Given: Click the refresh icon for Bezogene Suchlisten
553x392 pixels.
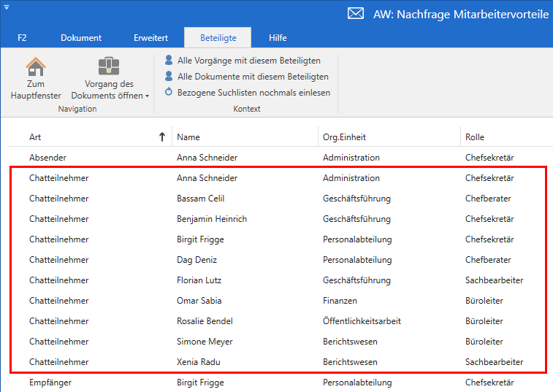Looking at the screenshot, I should [169, 93].
